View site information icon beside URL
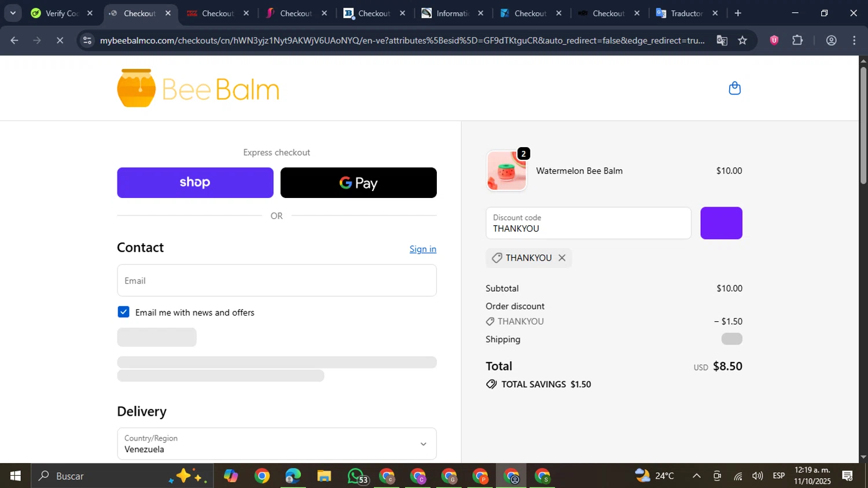The width and height of the screenshot is (868, 488). 87,40
